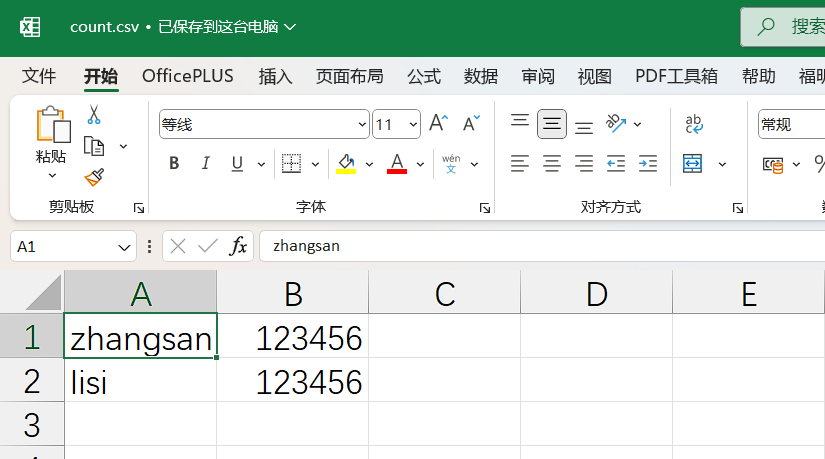Expand merge cells dropdown arrow
This screenshot has height=459, width=825.
[722, 164]
